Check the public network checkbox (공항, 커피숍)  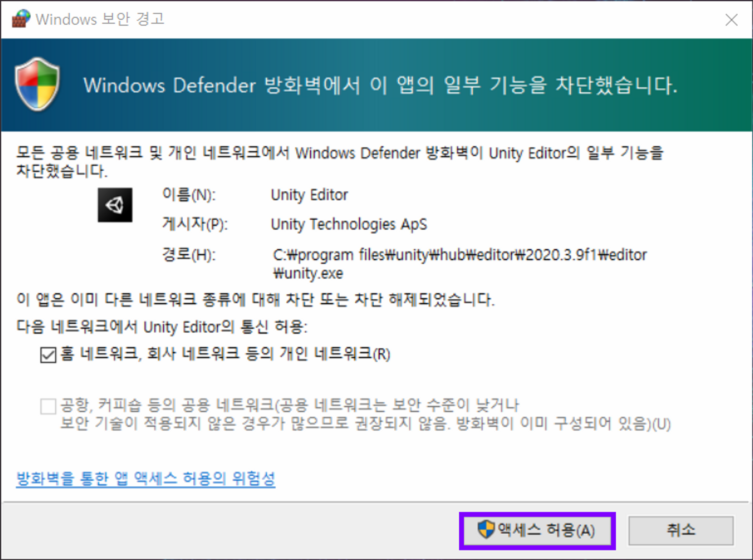(x=48, y=406)
